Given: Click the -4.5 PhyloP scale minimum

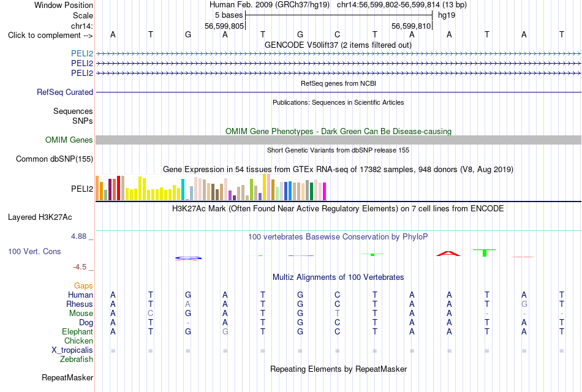Looking at the screenshot, I should 80,267.
